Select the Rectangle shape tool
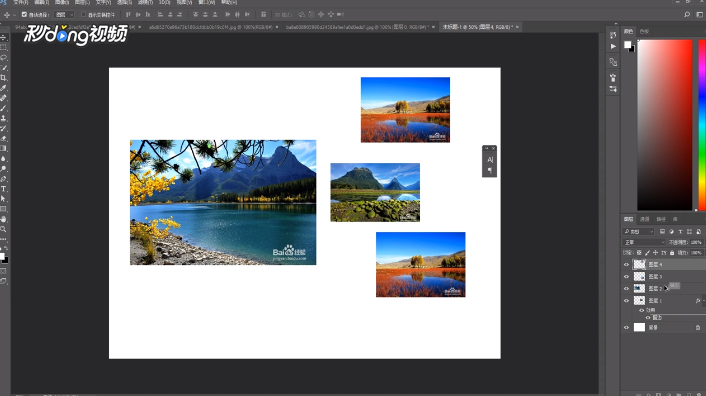This screenshot has height=396, width=706. [x=4, y=209]
